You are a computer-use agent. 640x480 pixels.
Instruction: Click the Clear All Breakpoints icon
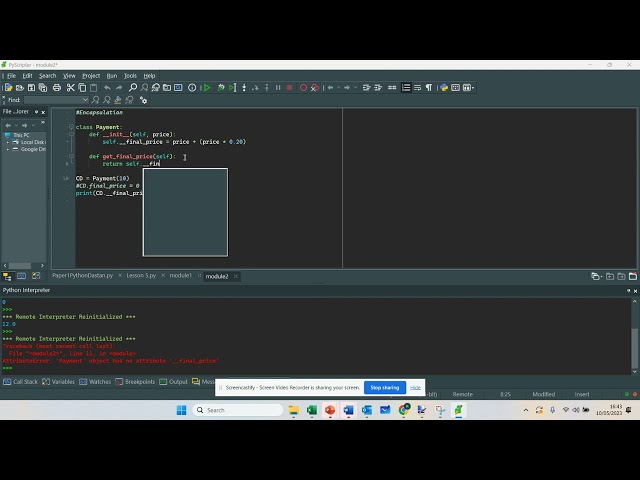(315, 88)
